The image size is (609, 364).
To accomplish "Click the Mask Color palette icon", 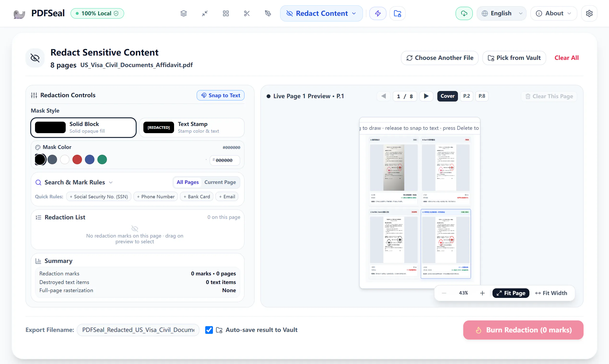I will click(x=38, y=148).
